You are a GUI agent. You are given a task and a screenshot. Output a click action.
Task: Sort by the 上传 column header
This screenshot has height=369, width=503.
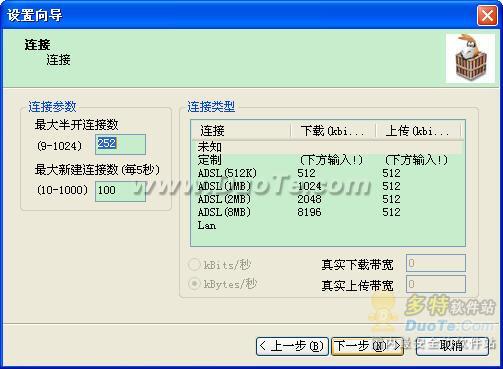(x=419, y=130)
